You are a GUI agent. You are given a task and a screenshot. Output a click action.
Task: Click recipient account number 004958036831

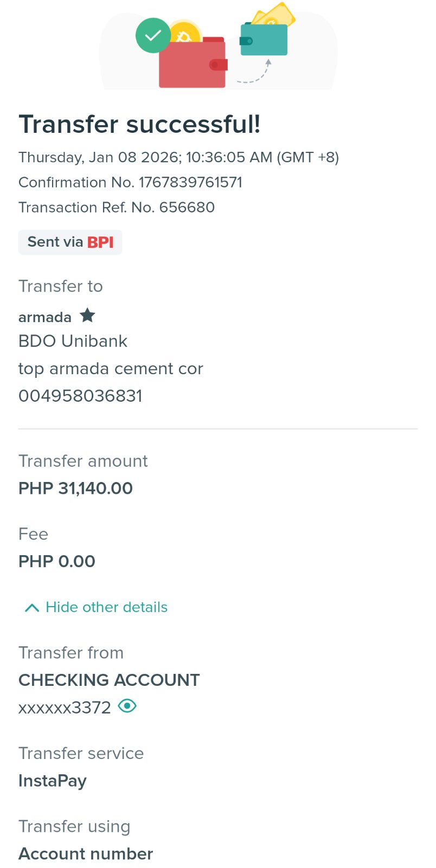point(80,396)
